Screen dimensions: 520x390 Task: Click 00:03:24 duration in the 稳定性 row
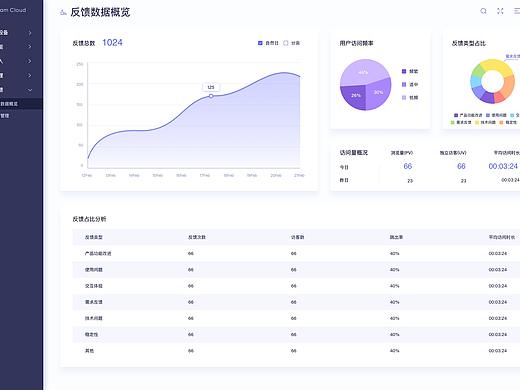tap(498, 334)
